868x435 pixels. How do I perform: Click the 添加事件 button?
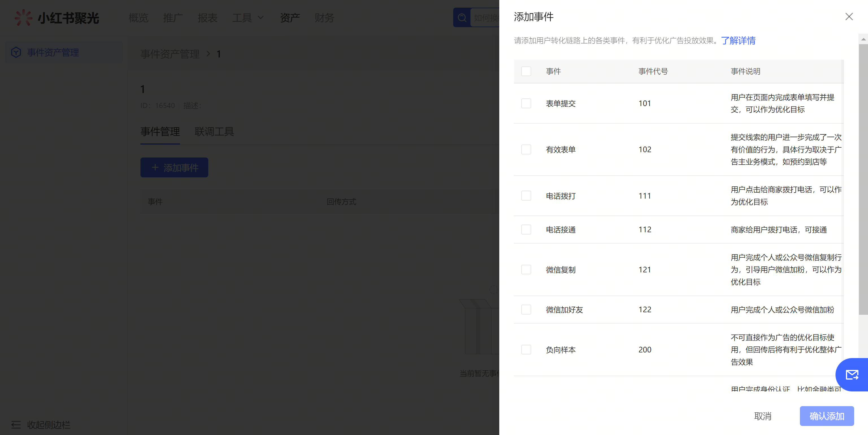click(x=174, y=168)
